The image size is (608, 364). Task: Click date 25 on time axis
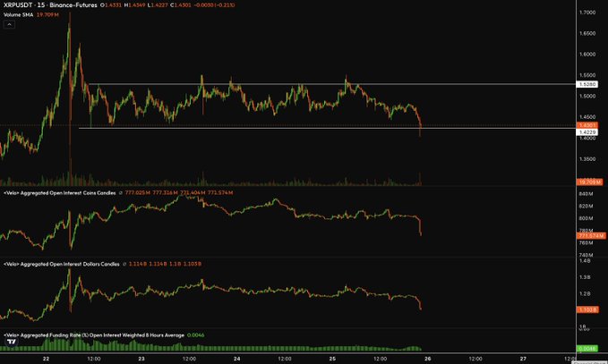click(332, 359)
